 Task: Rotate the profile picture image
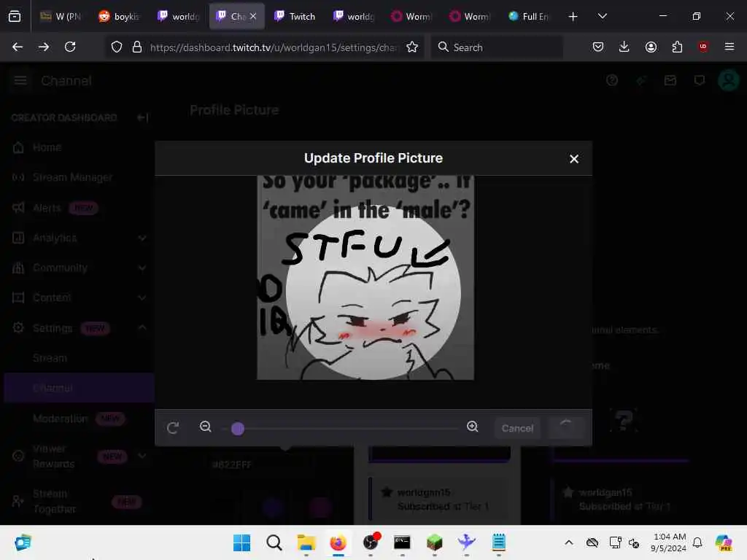[x=173, y=427]
